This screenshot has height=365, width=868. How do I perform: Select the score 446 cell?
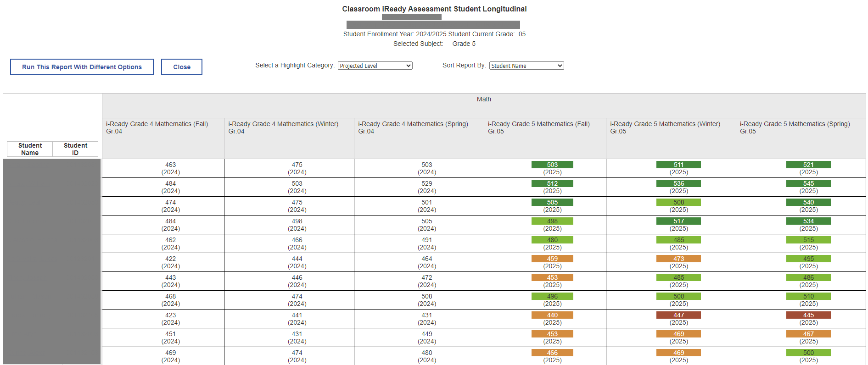point(289,281)
